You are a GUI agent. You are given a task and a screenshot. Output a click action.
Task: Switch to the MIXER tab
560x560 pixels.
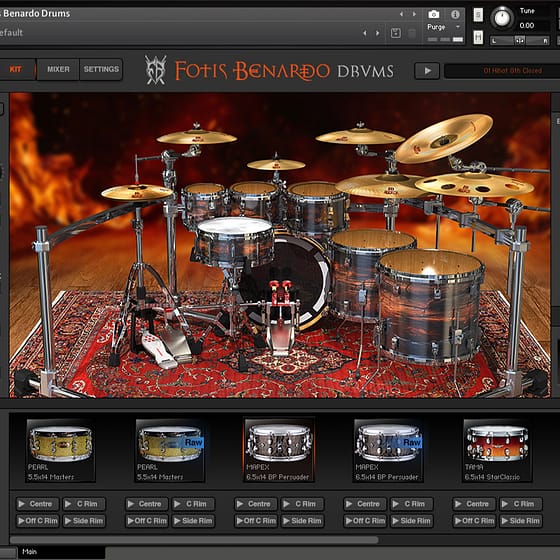(x=58, y=69)
